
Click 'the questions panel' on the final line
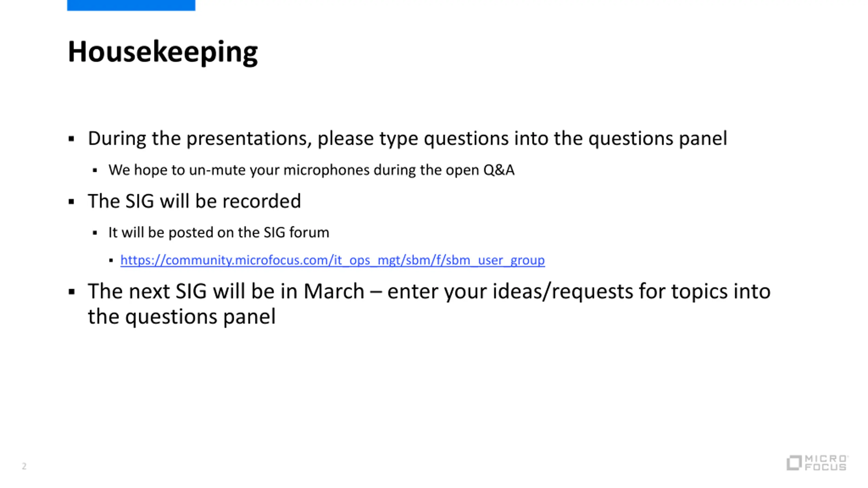[182, 317]
